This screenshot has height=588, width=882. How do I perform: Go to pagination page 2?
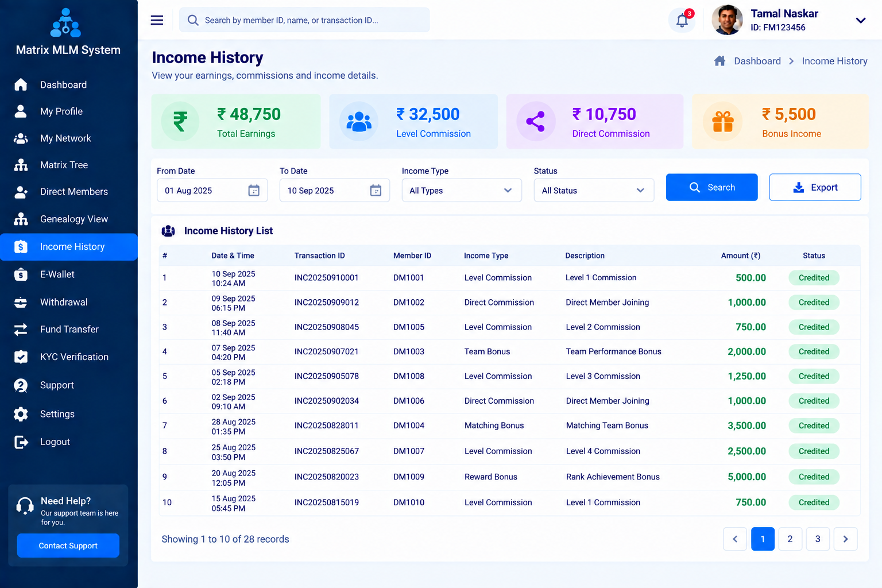pyautogui.click(x=790, y=539)
